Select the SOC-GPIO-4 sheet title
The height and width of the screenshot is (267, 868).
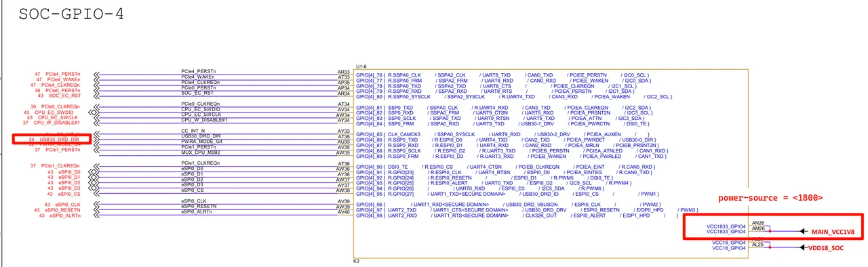pyautogui.click(x=71, y=14)
